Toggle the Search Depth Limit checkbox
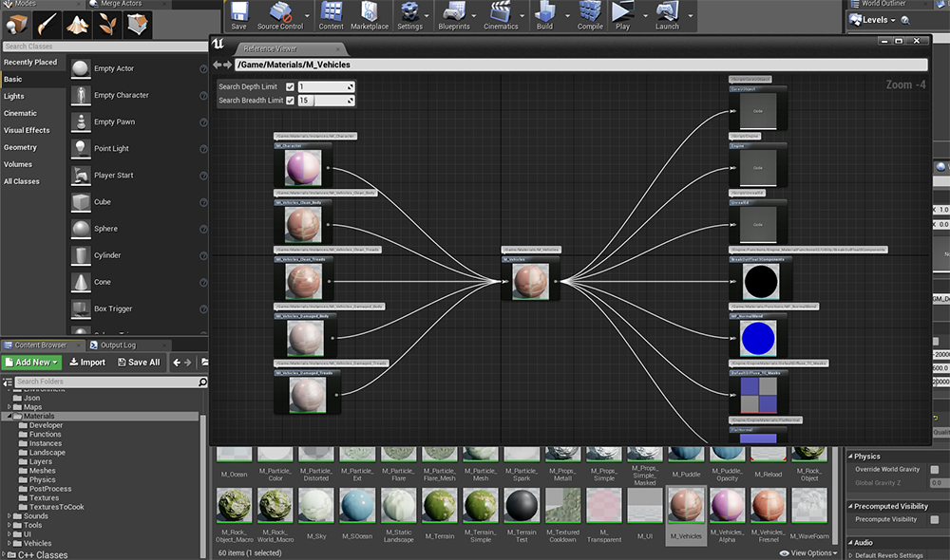Viewport: 950px width, 560px height. (x=290, y=87)
